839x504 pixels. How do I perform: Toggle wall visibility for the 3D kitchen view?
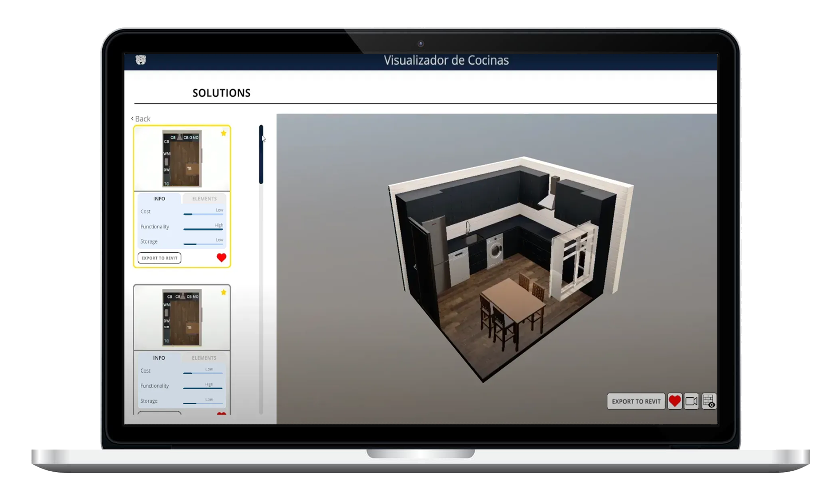click(708, 401)
